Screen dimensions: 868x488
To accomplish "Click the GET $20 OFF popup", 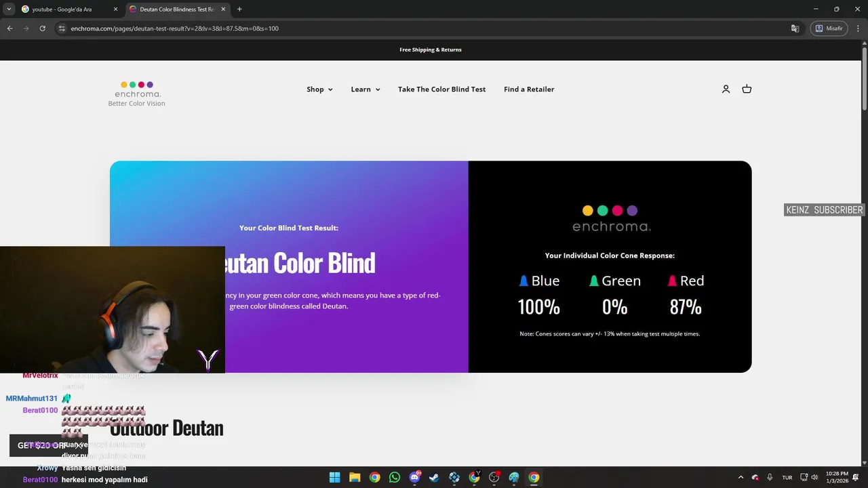I will (x=49, y=445).
